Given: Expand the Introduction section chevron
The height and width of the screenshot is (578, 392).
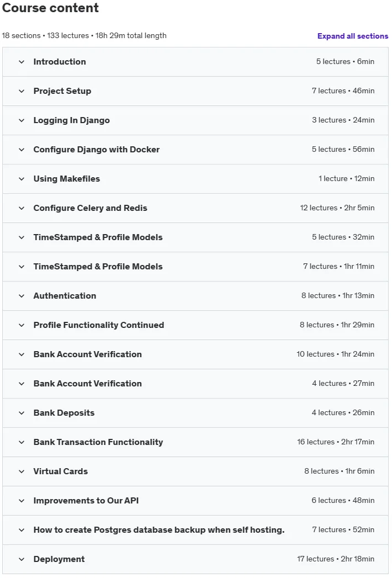Looking at the screenshot, I should 22,62.
